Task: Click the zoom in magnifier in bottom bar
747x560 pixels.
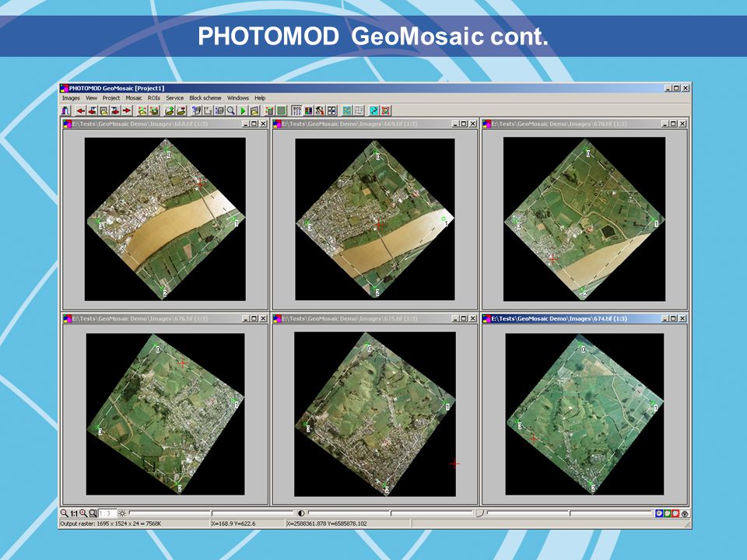Action: click(x=83, y=513)
